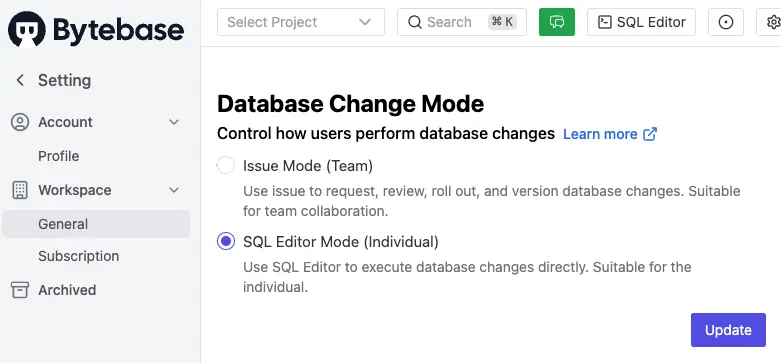Click the Bytebase logo
The width and height of the screenshot is (781, 363).
(96, 29)
